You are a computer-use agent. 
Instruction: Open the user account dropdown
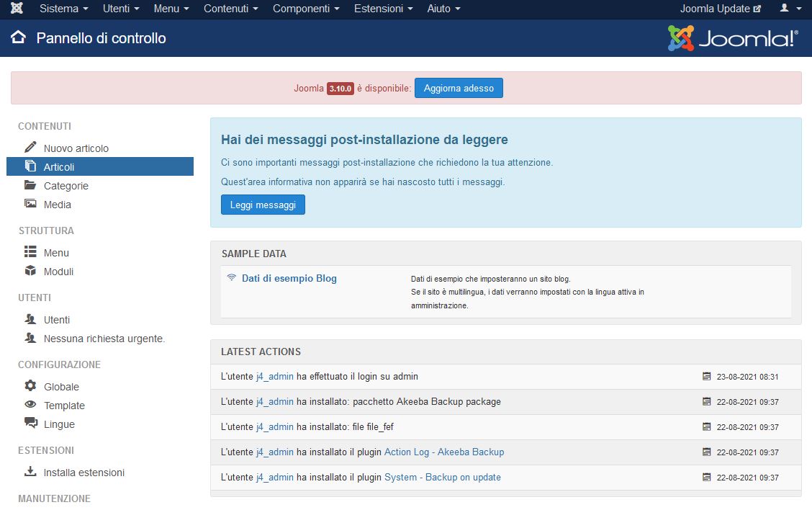pos(790,9)
